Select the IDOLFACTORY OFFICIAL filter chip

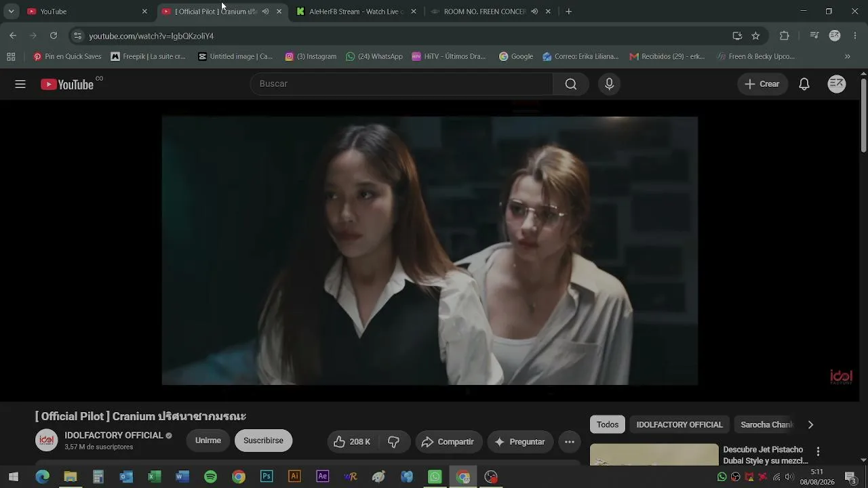[x=679, y=425]
